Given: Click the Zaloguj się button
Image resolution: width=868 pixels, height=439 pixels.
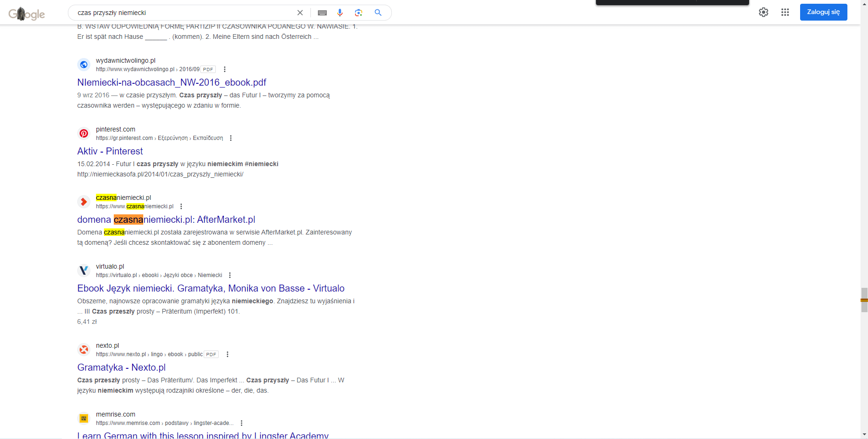Looking at the screenshot, I should pyautogui.click(x=824, y=12).
